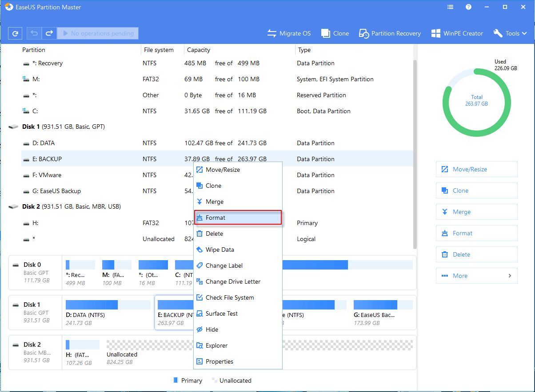Click the No operations pending button
Viewport: 535px width, 392px height.
98,33
